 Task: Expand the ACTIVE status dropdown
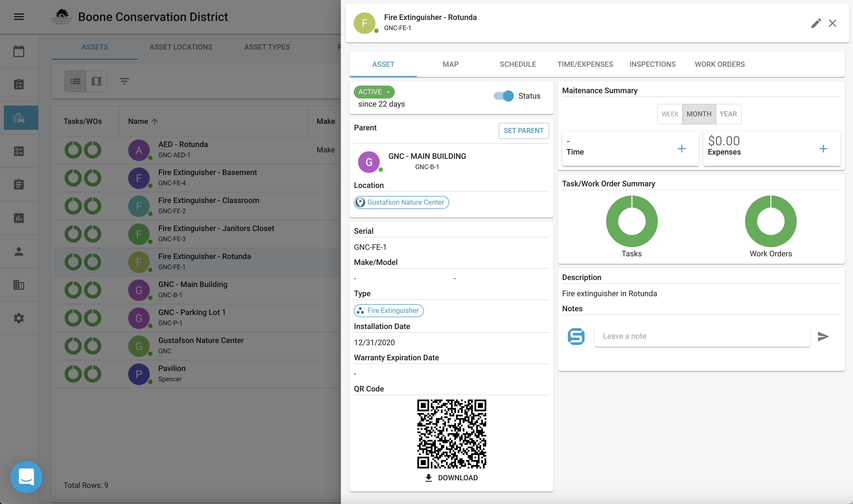pyautogui.click(x=374, y=92)
